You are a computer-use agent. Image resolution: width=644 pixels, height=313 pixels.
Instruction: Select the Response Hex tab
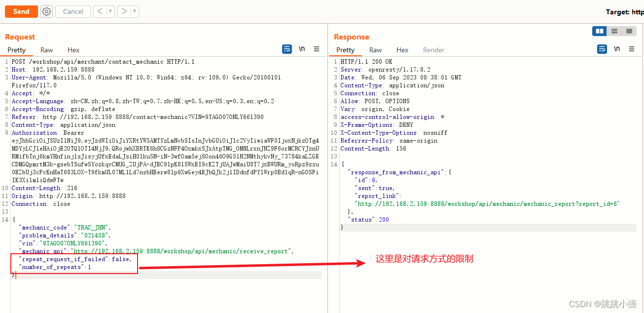point(402,50)
